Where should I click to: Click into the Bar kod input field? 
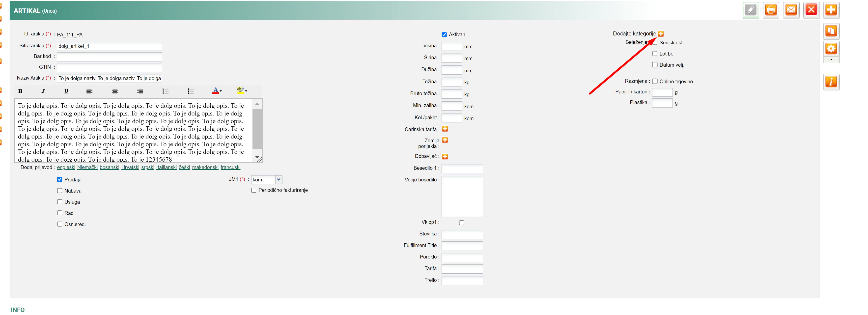110,57
